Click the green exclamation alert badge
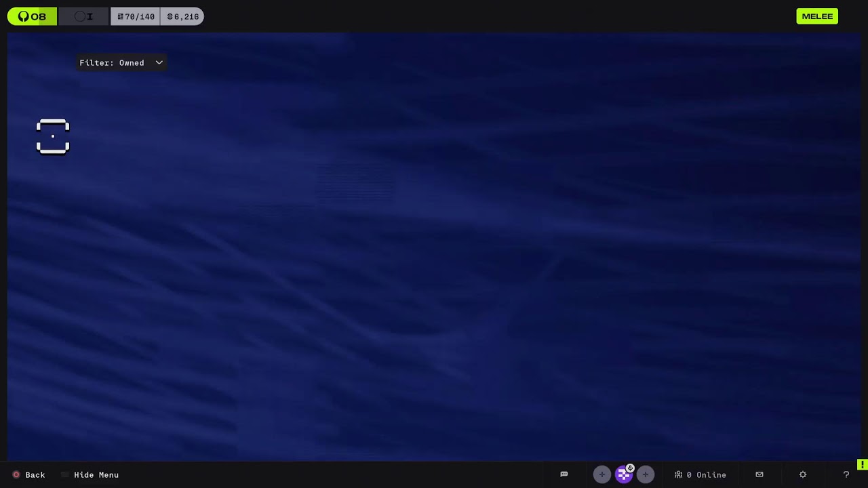Image resolution: width=868 pixels, height=488 pixels. (x=862, y=464)
